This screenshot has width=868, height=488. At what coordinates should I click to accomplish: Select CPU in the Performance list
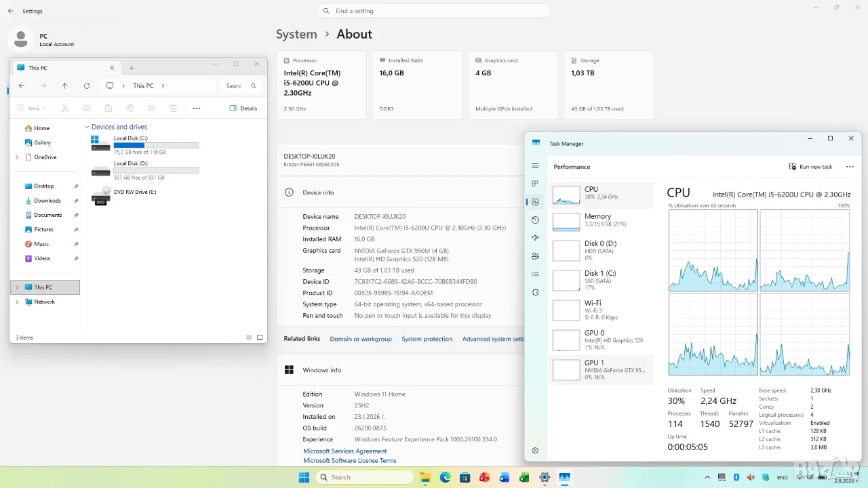pyautogui.click(x=601, y=195)
